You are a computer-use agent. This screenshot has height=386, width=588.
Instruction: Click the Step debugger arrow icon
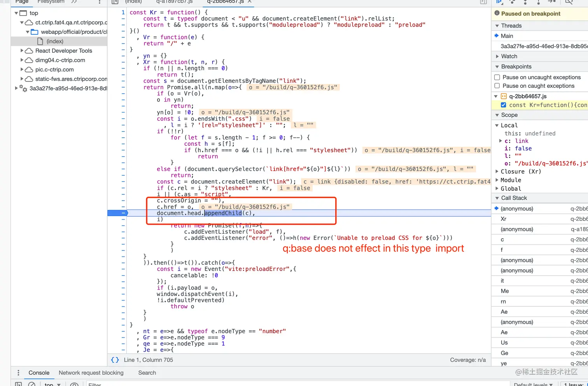pos(552,2)
